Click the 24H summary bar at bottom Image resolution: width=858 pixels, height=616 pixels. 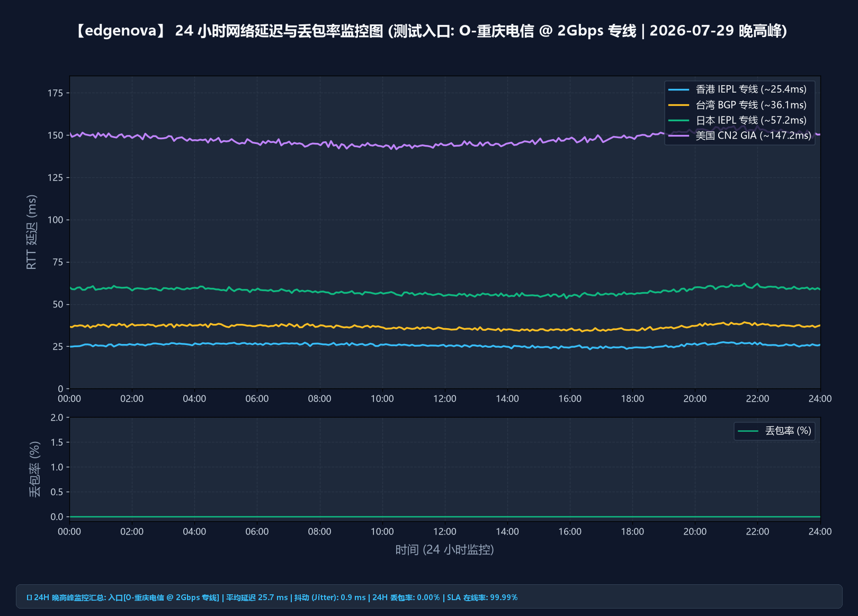(x=429, y=596)
